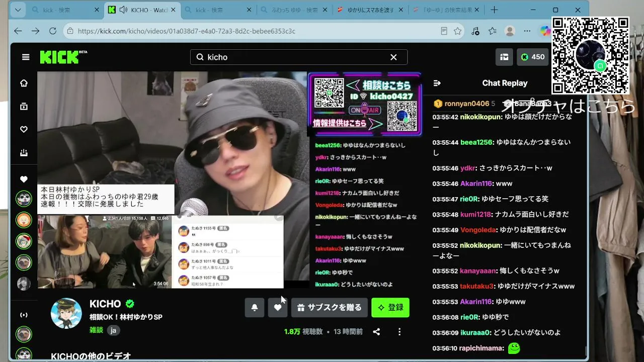The height and width of the screenshot is (362, 644).
Task: Open the three-dot video options menu
Action: (x=399, y=332)
